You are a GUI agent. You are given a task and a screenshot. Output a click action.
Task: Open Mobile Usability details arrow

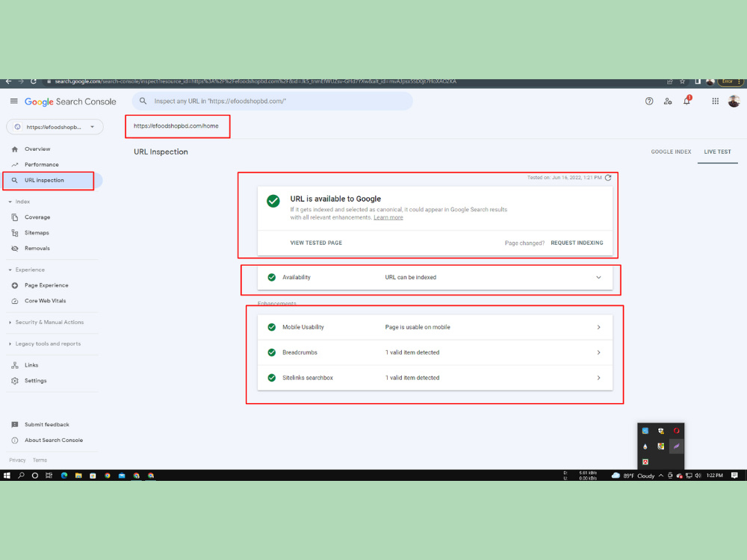pyautogui.click(x=599, y=327)
